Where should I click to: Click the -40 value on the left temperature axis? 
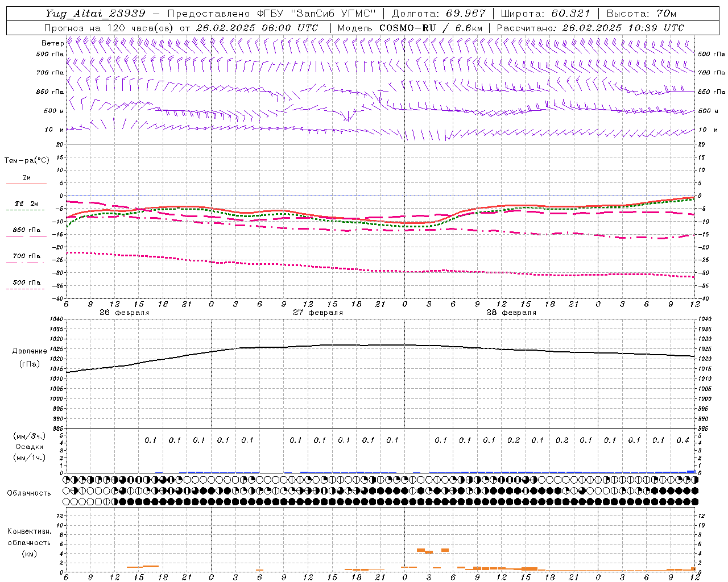(58, 298)
